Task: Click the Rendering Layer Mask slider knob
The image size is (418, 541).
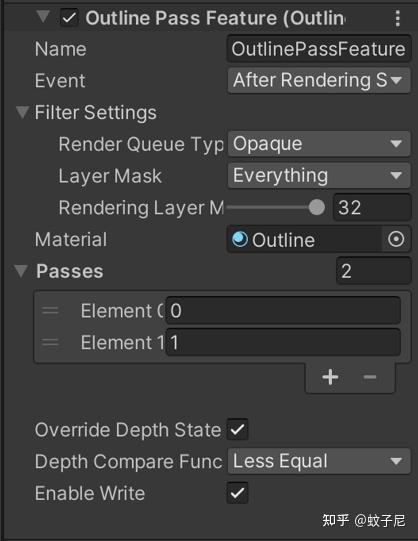Action: tap(317, 207)
